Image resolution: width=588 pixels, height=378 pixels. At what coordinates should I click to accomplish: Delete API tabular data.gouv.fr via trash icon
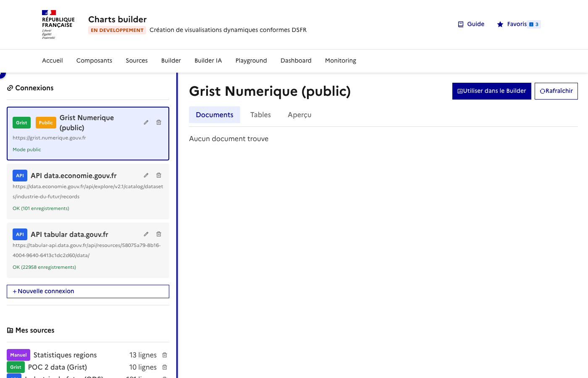point(159,234)
